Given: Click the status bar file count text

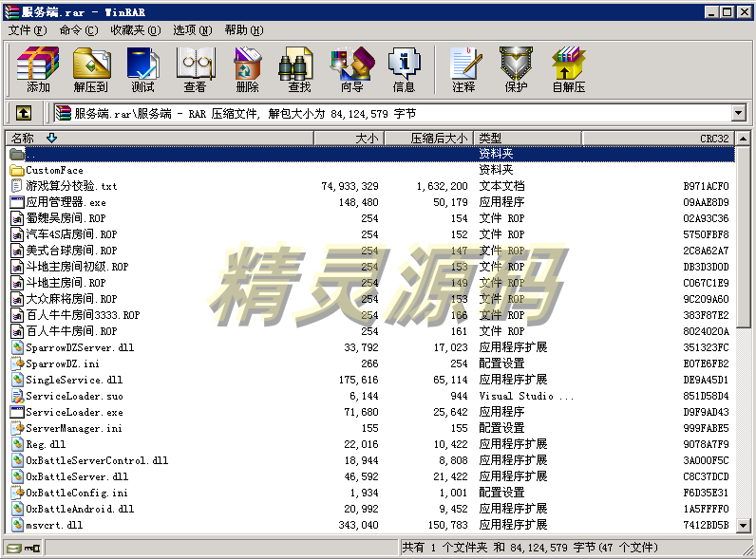Looking at the screenshot, I should [x=530, y=548].
